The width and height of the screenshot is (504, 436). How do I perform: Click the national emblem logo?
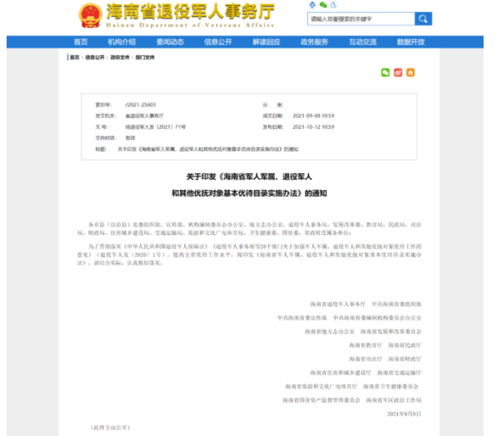(89, 15)
